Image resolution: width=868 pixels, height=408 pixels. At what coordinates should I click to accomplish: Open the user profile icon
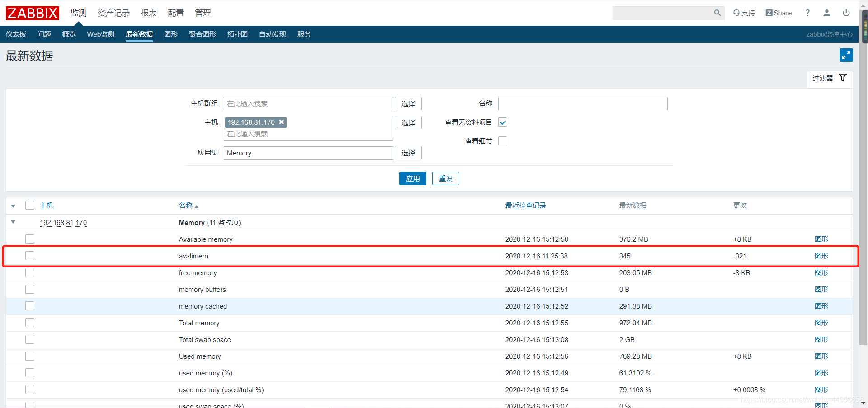(827, 13)
